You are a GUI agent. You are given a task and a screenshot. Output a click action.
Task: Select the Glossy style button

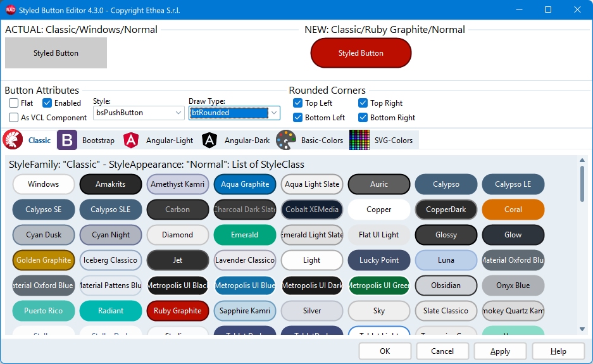tap(446, 235)
